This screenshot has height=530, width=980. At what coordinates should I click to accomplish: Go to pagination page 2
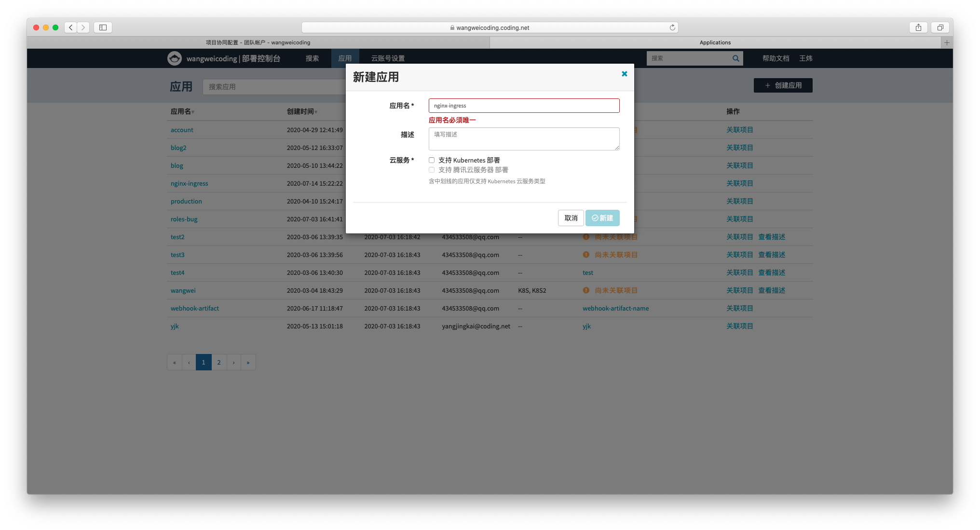219,362
